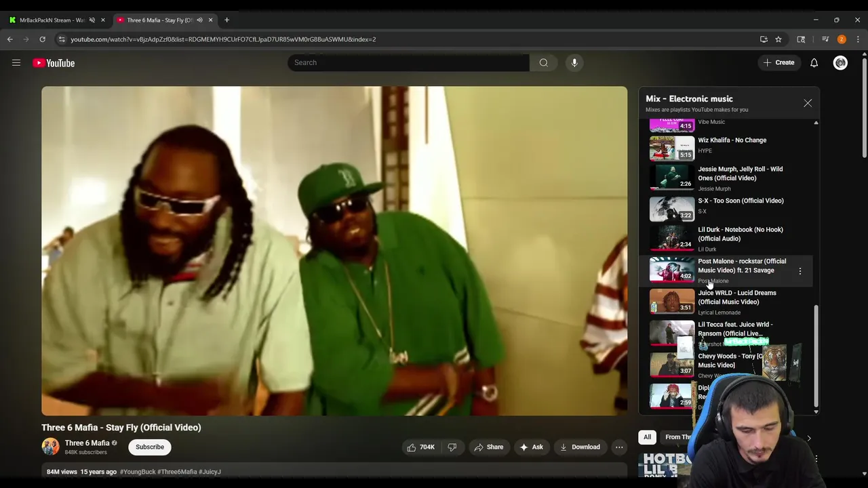The height and width of the screenshot is (488, 868).
Task: Open Chrome media controls icon
Action: 825,39
